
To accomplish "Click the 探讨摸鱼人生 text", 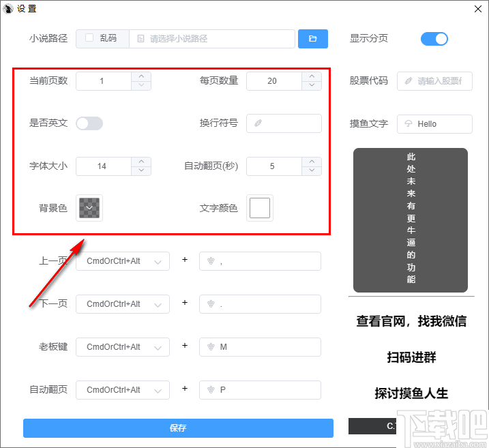I will [x=411, y=393].
